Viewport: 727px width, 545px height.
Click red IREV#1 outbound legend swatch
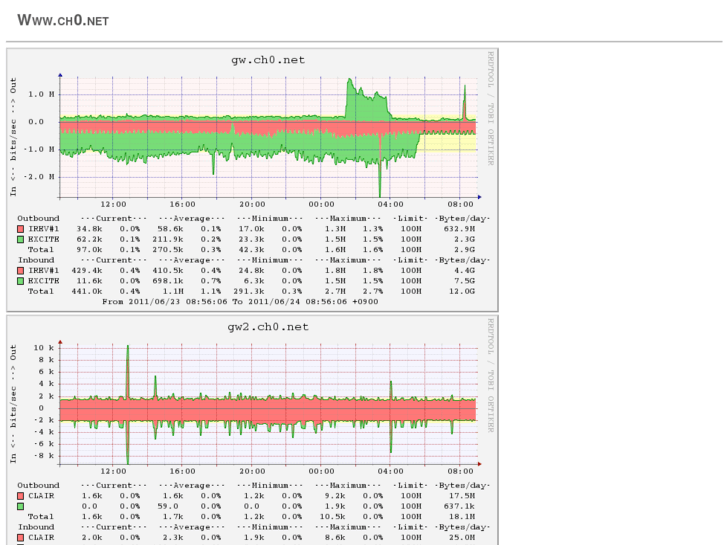pos(21,229)
